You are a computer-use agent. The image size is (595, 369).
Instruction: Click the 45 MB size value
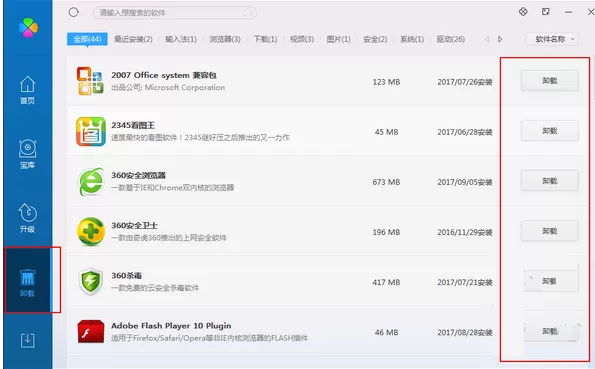(x=386, y=132)
